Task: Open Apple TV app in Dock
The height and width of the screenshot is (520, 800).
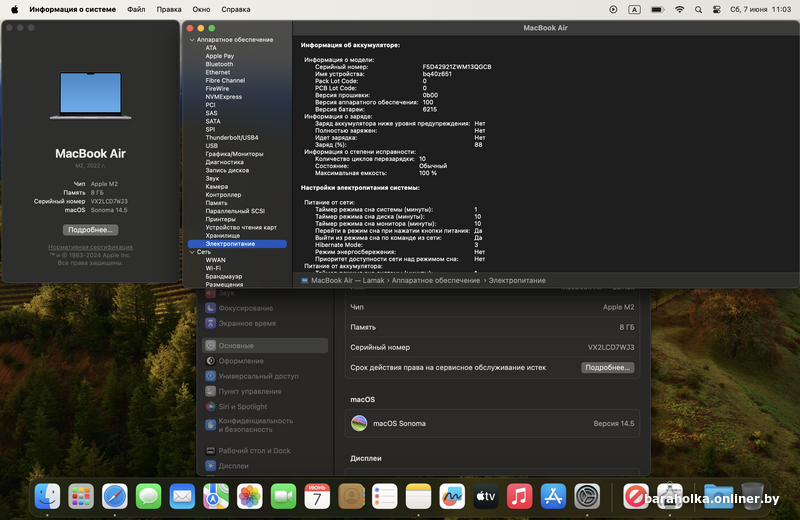Action: [486, 496]
